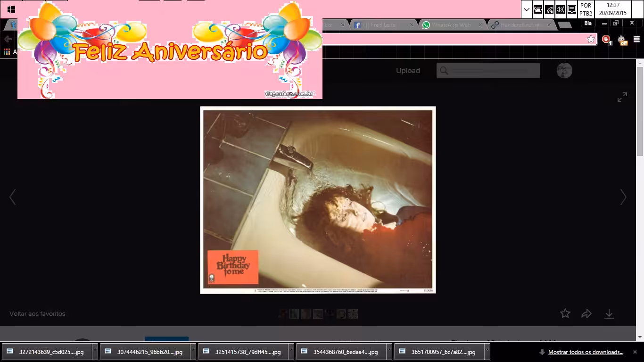Click the Feliz Aniversário banner overlay
Image resolution: width=644 pixels, height=362 pixels.
pos(170,50)
